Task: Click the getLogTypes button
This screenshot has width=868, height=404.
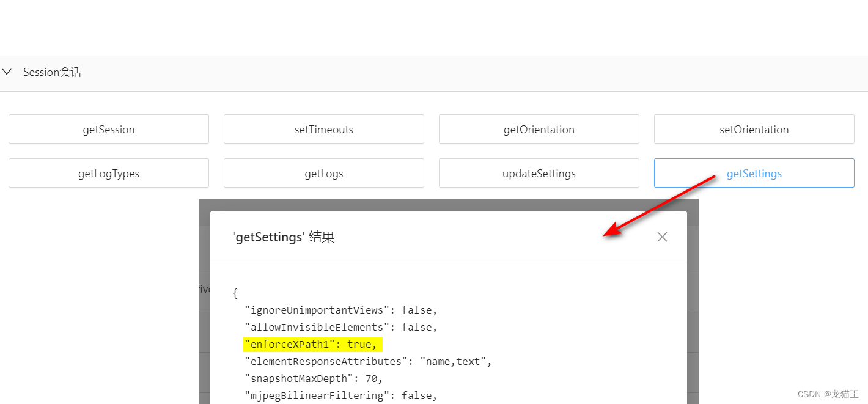Action: tap(108, 173)
